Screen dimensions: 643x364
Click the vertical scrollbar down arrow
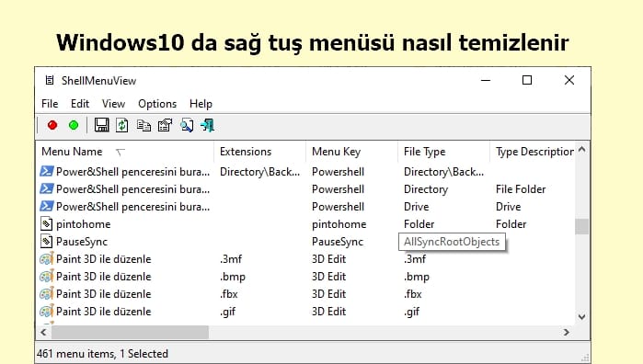point(582,316)
